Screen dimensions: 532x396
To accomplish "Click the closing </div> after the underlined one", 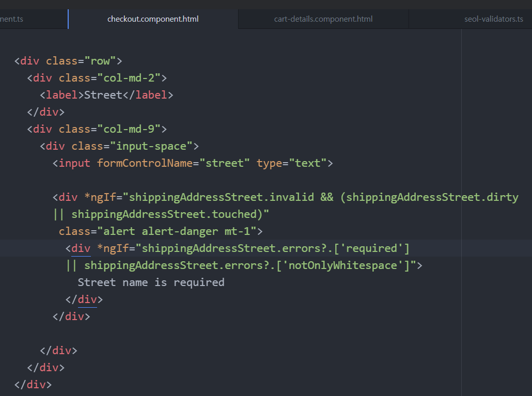I will [71, 316].
